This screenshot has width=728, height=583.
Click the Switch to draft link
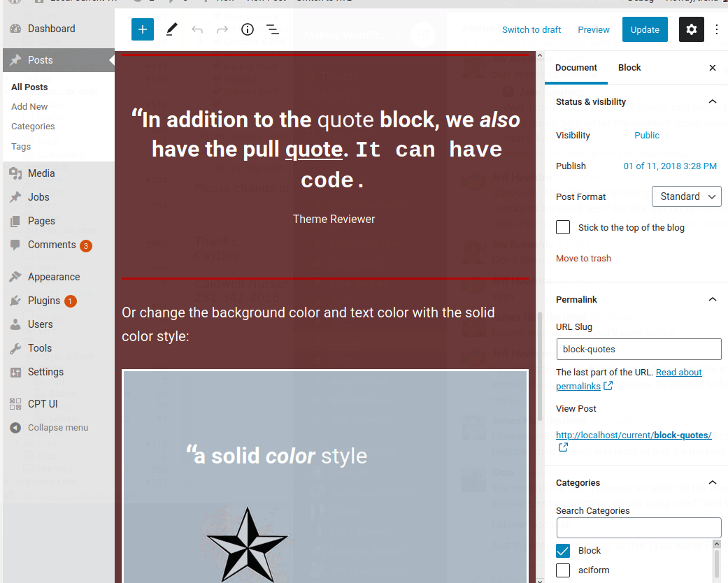531,29
